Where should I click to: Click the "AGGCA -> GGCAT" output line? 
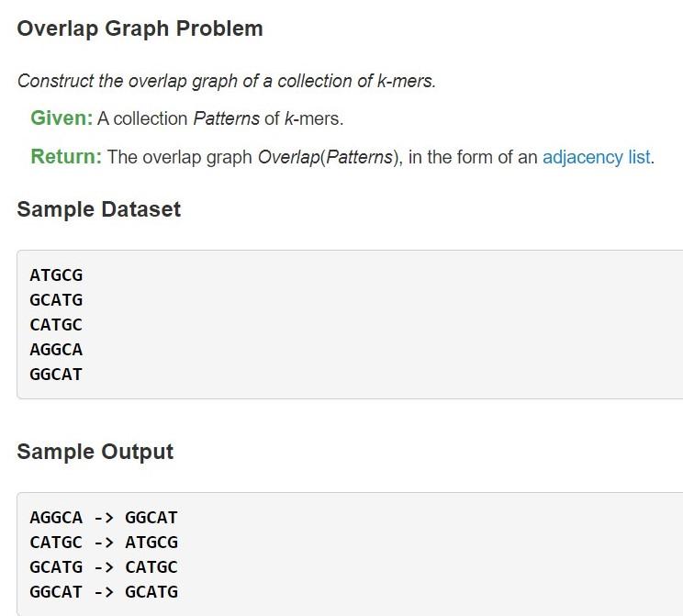point(104,517)
